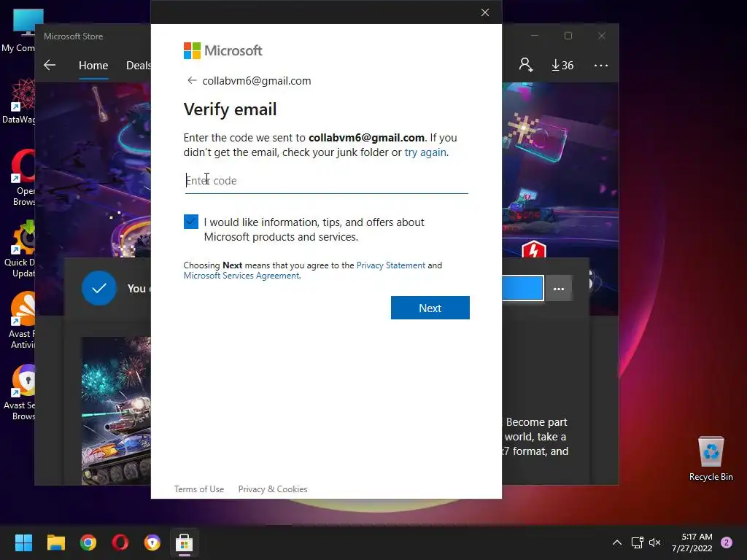Viewport: 747px width, 560px height.
Task: Maximize the Microsoft Store window
Action: click(x=568, y=36)
